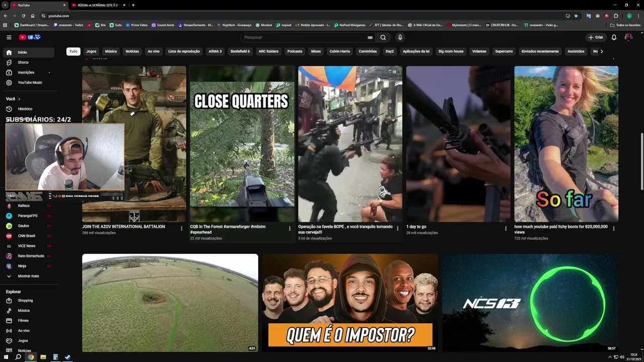Screen dimensions: 644x362
Task: Open Todos os favoritos bookmarks folder
Action: [x=625, y=25]
